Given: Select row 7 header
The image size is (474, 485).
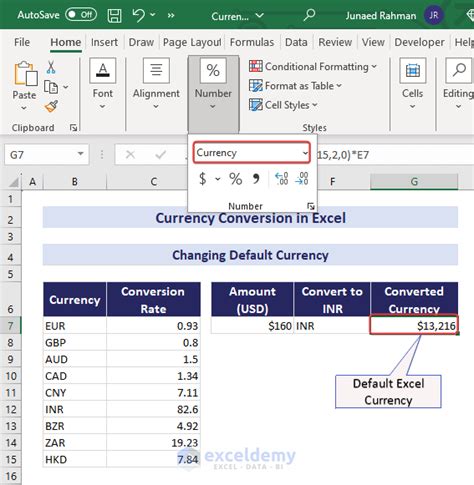Looking at the screenshot, I should [11, 326].
